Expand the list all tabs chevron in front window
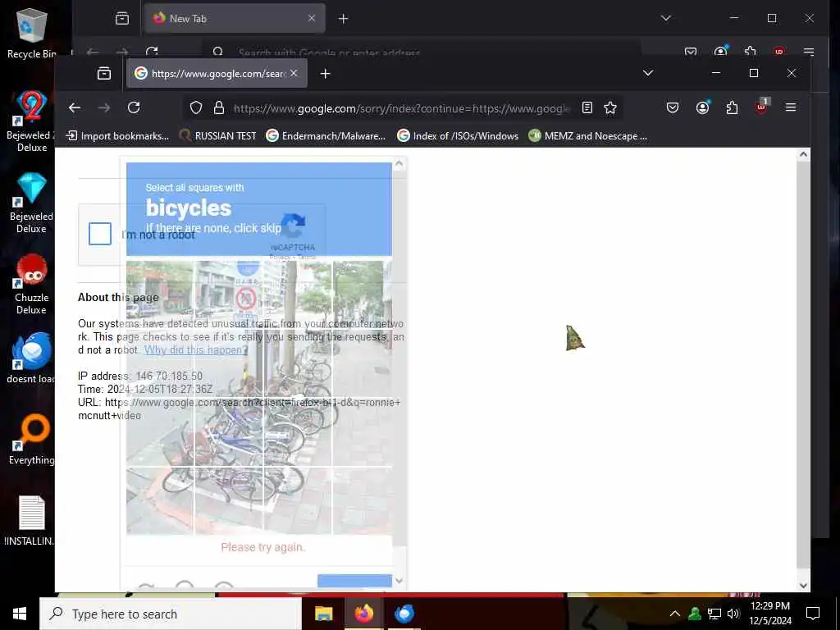This screenshot has height=630, width=840. point(648,73)
